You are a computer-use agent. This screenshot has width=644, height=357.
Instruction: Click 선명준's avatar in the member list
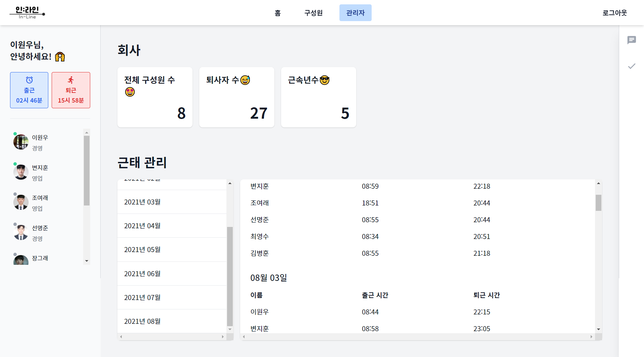click(x=20, y=232)
